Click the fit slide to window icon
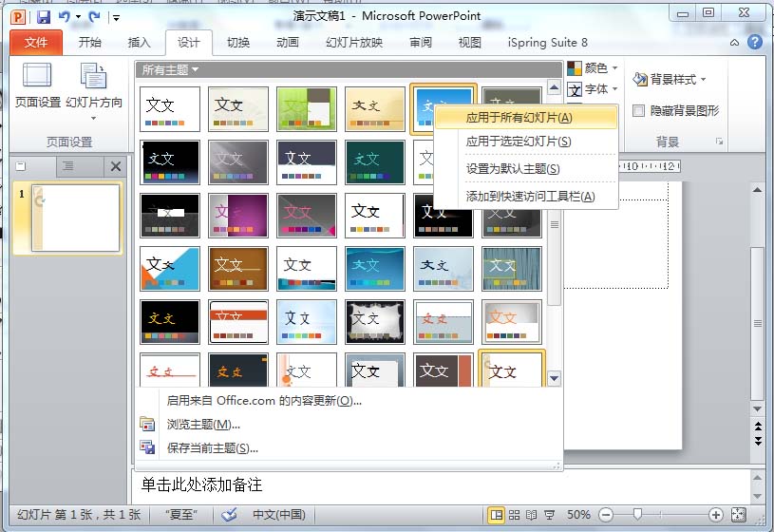This screenshot has width=774, height=532. click(756, 515)
